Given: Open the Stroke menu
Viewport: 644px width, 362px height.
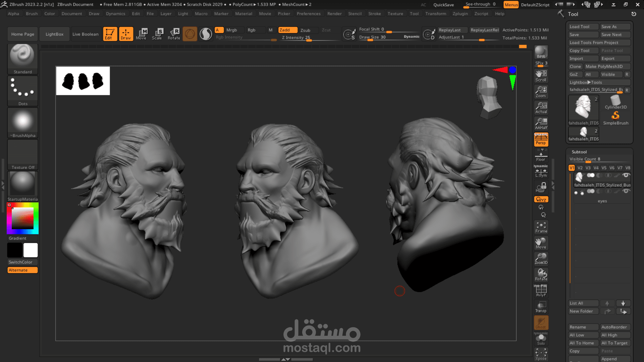Looking at the screenshot, I should coord(374,14).
